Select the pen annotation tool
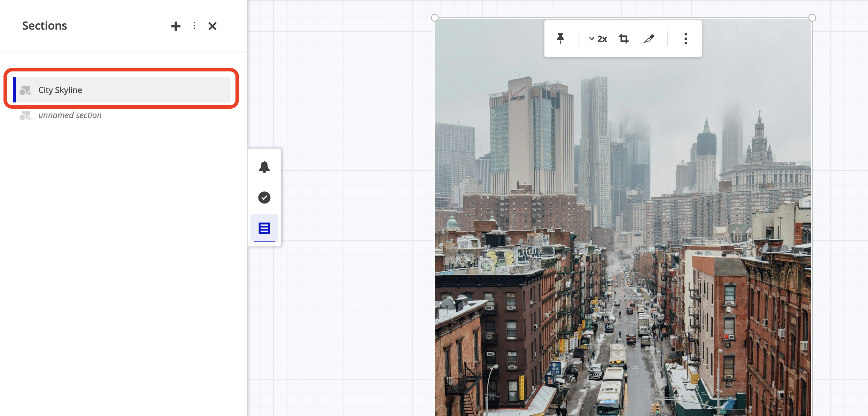This screenshot has height=416, width=868. (x=649, y=39)
